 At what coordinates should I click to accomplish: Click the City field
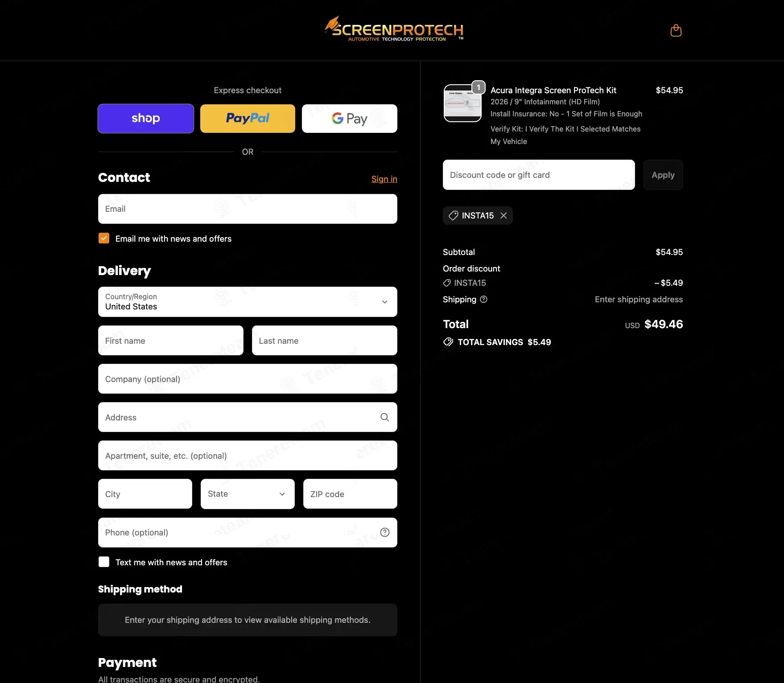145,494
